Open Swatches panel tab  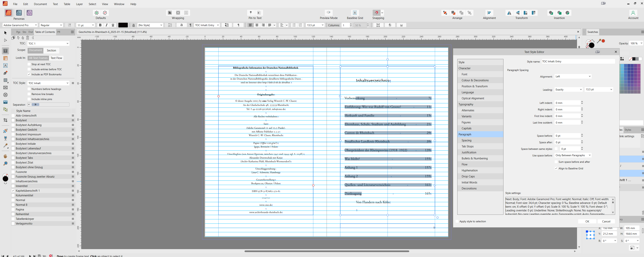(593, 32)
